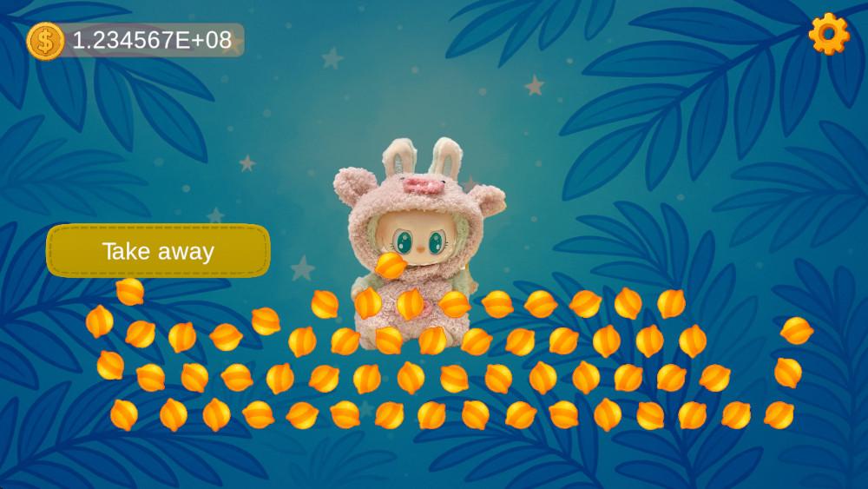Tap the pink pig snout on the hood

pyautogui.click(x=422, y=184)
